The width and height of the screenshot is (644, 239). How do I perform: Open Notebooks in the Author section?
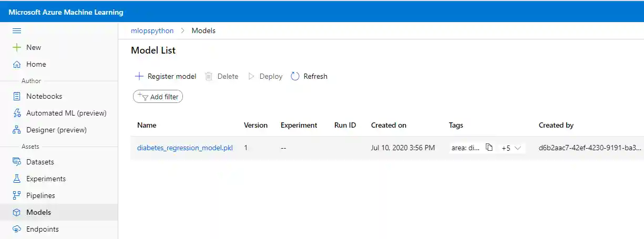pos(44,96)
